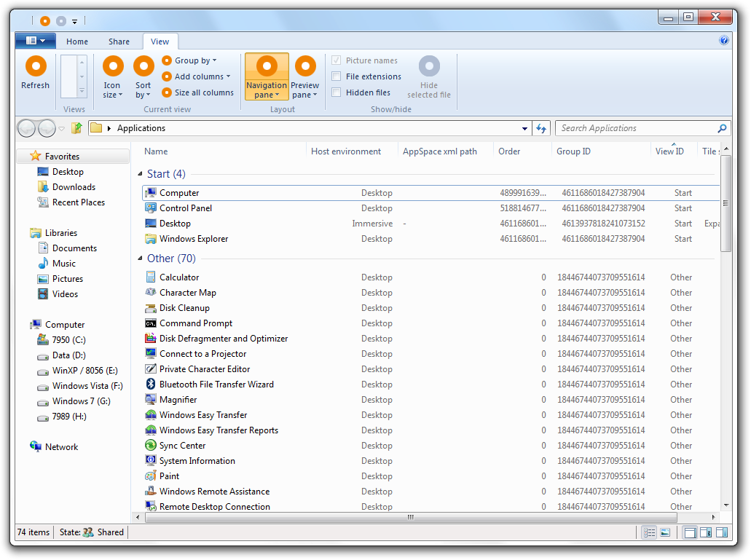Image resolution: width=751 pixels, height=560 pixels.
Task: Click the Preview pane icon
Action: pyautogui.click(x=305, y=67)
